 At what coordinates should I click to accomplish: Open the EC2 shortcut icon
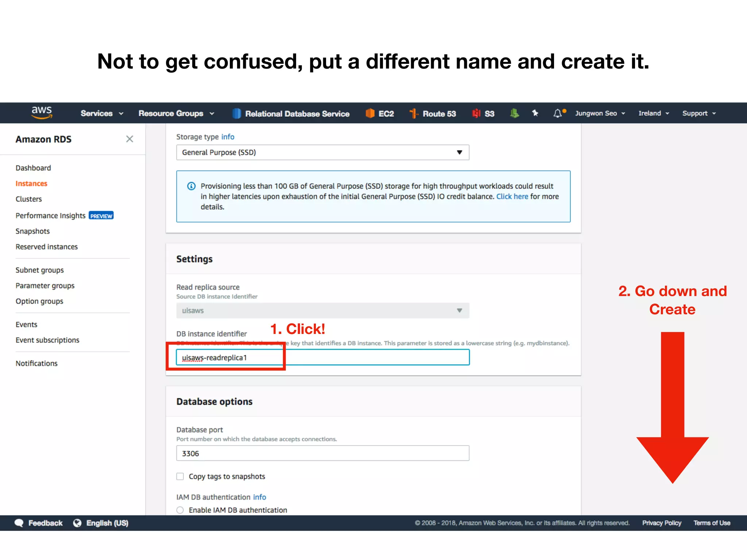coord(370,113)
